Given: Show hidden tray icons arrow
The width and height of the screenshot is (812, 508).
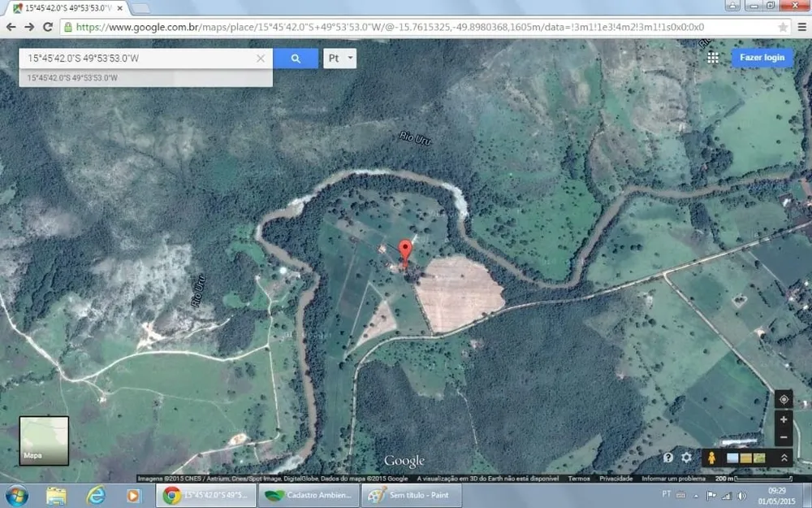Looking at the screenshot, I should [x=696, y=496].
